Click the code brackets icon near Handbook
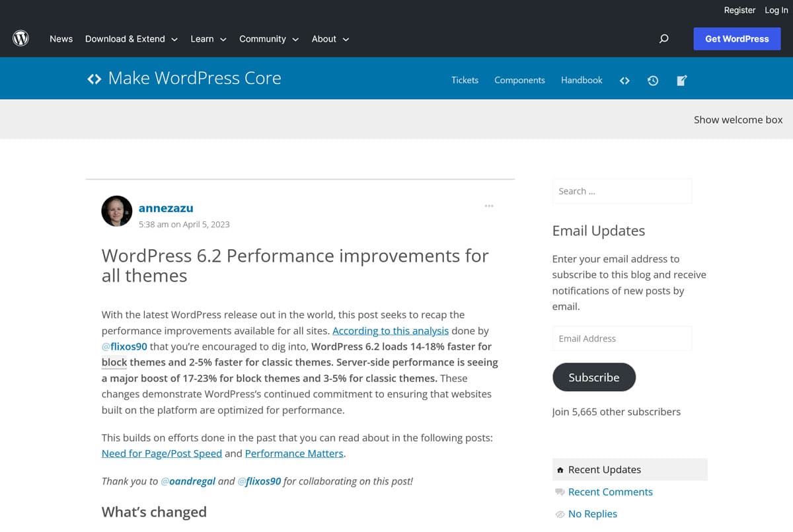The image size is (793, 532). tap(624, 81)
